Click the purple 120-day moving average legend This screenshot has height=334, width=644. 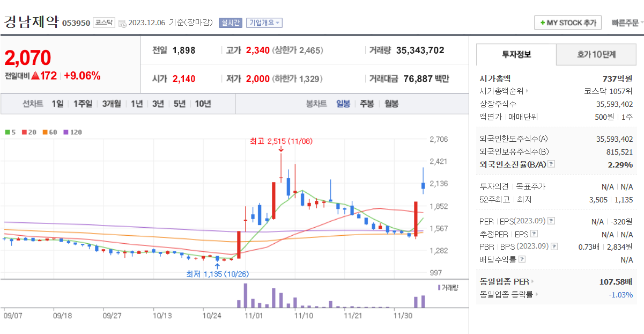72,132
